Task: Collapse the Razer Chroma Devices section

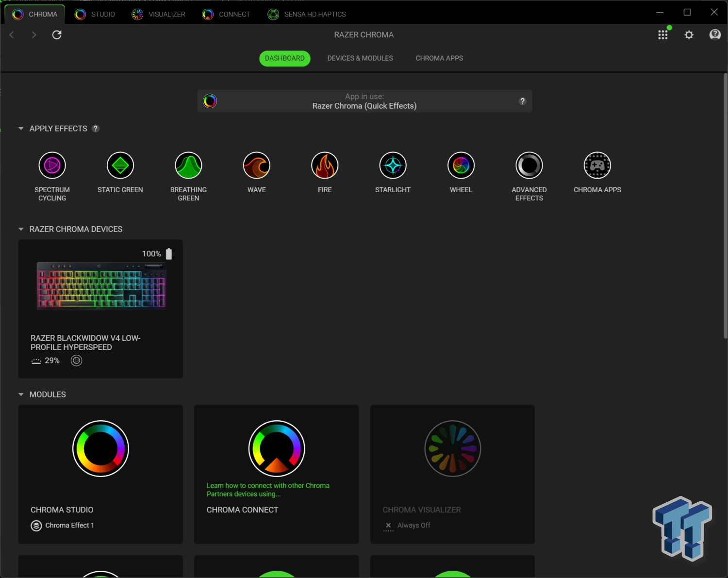Action: [21, 229]
